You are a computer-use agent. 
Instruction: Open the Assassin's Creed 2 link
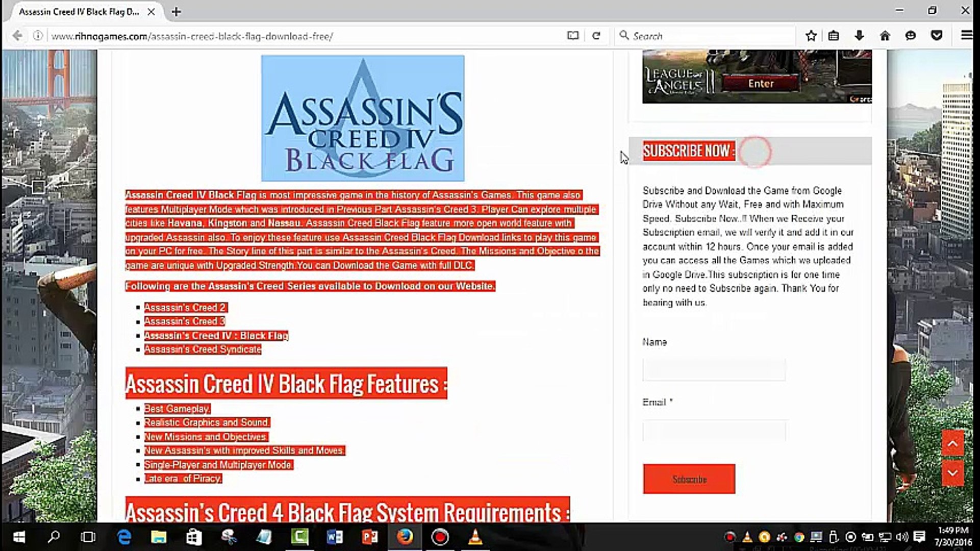(185, 308)
